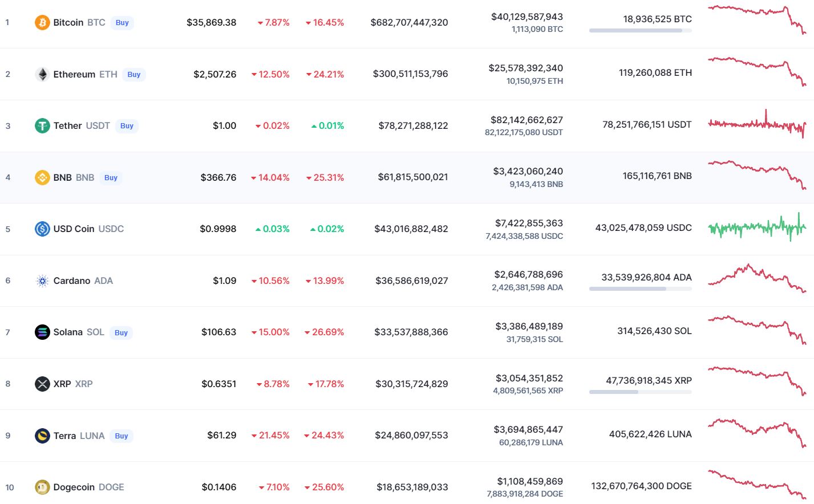The image size is (814, 504).
Task: Click the Terra LUNA logo icon
Action: [x=42, y=436]
